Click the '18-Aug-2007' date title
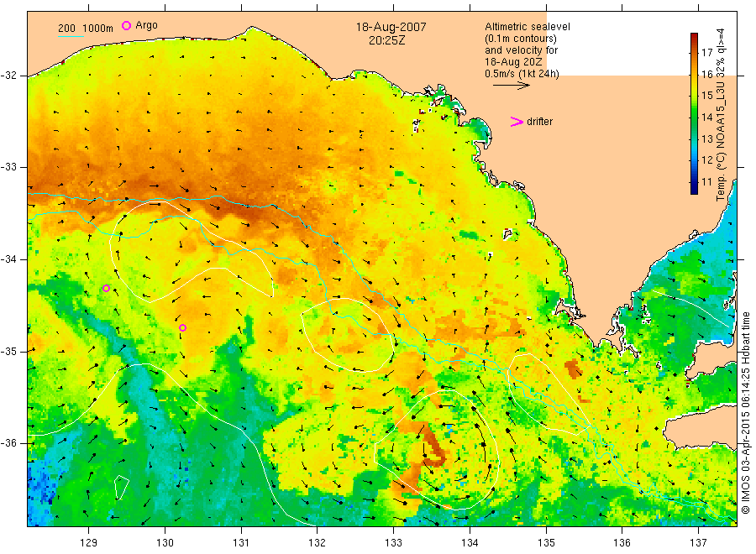 [391, 27]
